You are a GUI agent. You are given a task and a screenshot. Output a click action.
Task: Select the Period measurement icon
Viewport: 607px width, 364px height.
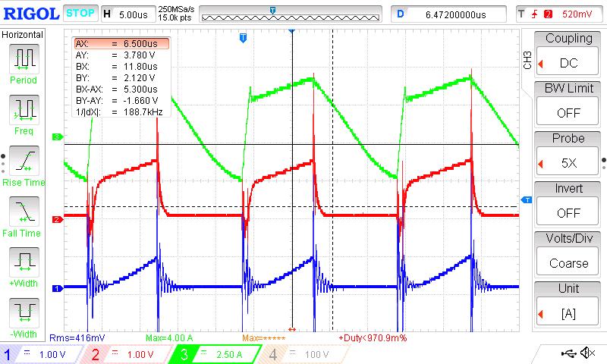pyautogui.click(x=24, y=59)
